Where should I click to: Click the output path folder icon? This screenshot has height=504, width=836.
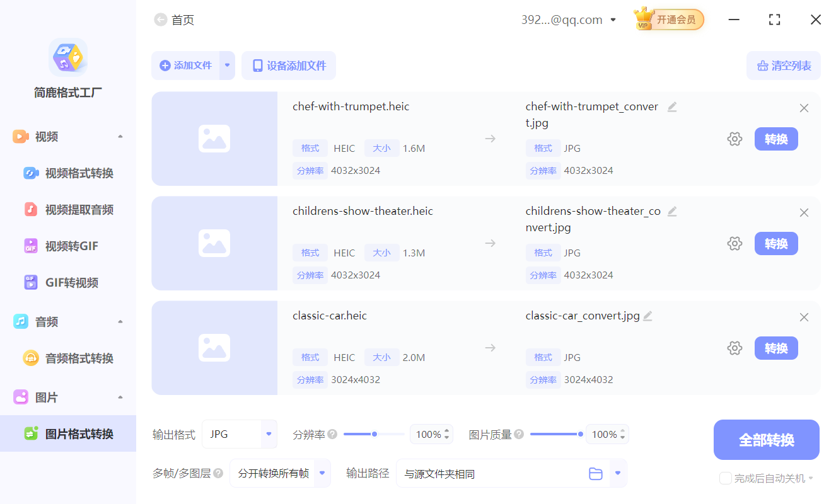tap(596, 473)
